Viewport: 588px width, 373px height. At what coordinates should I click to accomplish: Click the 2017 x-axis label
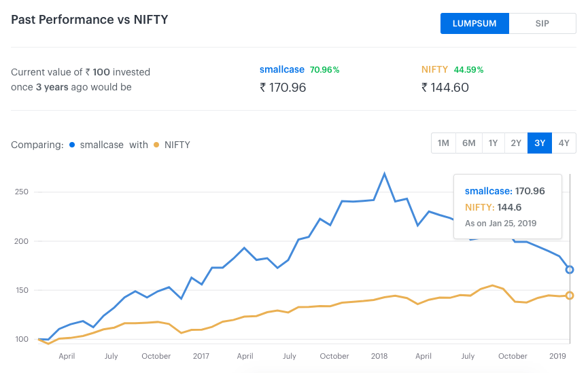201,356
